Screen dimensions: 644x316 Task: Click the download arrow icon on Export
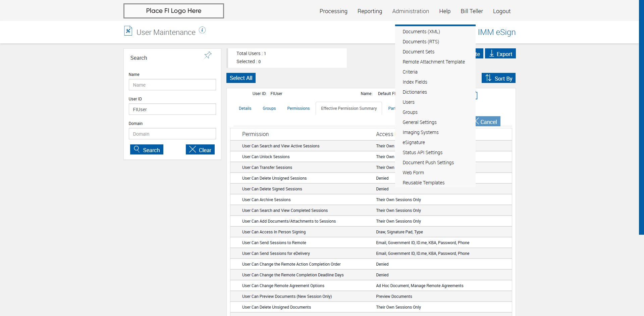(492, 54)
